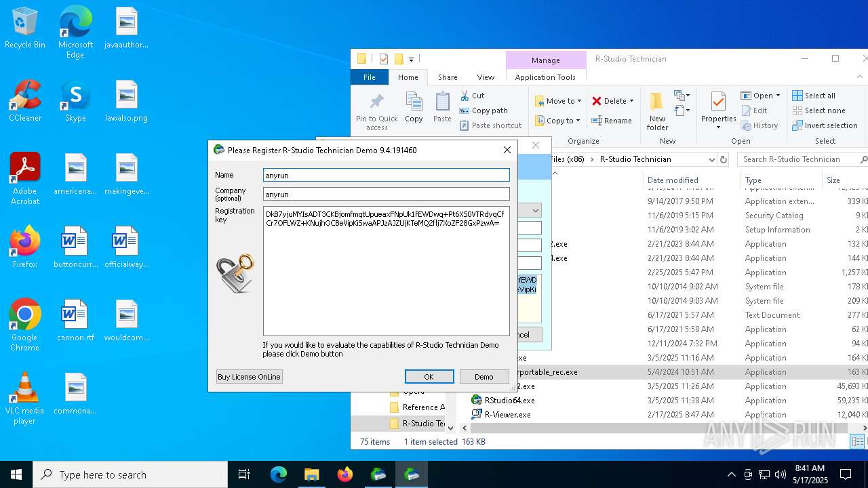Click the Registration key text area
The width and height of the screenshot is (868, 488).
(387, 271)
